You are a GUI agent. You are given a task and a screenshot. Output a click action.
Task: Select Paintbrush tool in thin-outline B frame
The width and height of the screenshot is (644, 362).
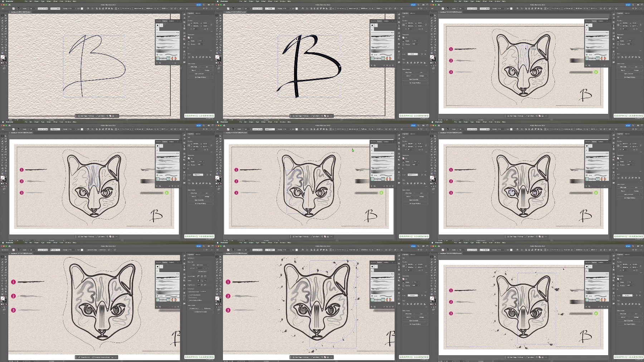[6, 26]
